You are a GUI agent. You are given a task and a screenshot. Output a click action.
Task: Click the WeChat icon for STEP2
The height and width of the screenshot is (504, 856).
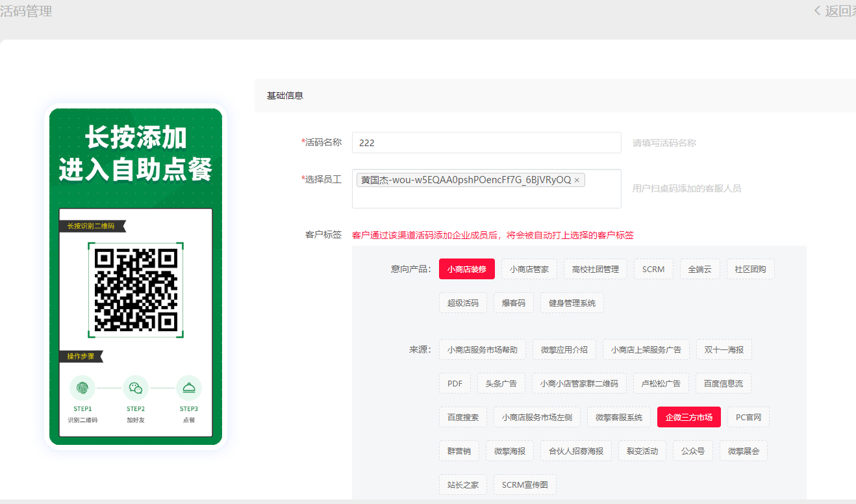[136, 388]
